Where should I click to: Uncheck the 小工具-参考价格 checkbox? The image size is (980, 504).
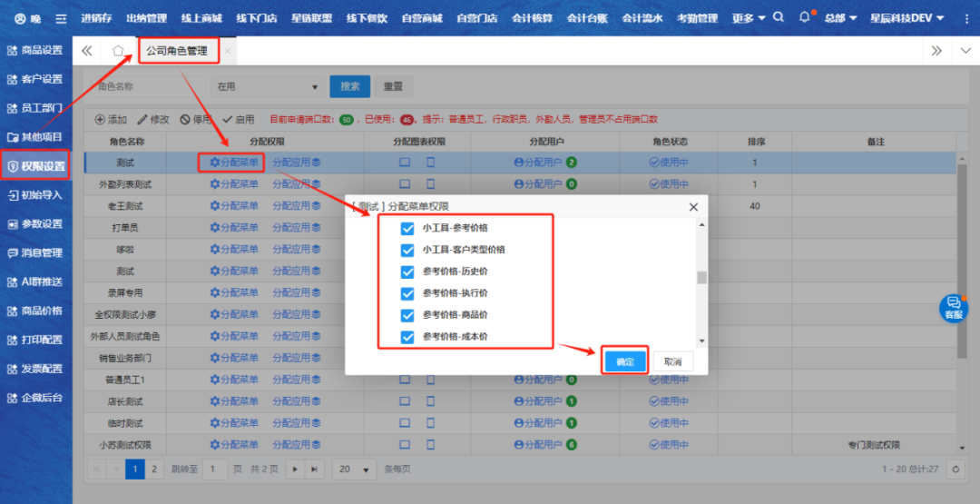point(407,228)
